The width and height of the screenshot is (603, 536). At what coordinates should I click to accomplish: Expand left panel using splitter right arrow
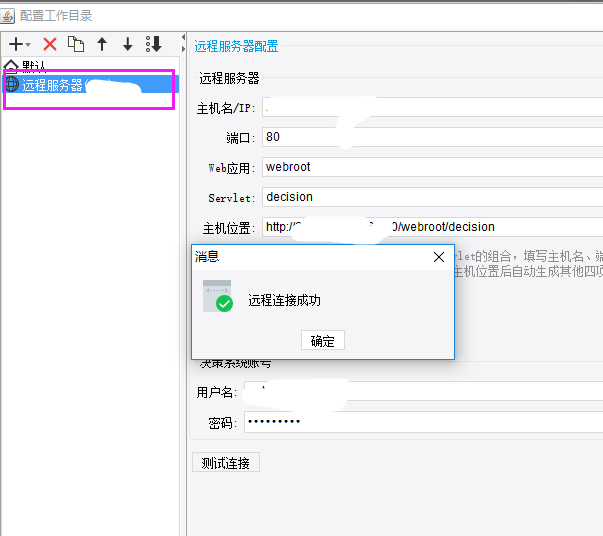pyautogui.click(x=183, y=49)
